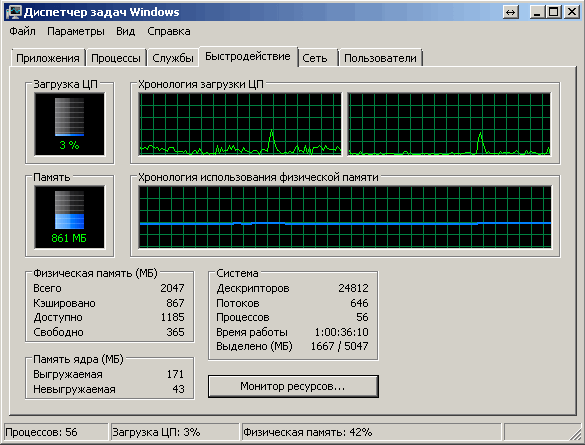Switch to the Приложения tab
Viewport: 585px width, 445px height.
48,58
